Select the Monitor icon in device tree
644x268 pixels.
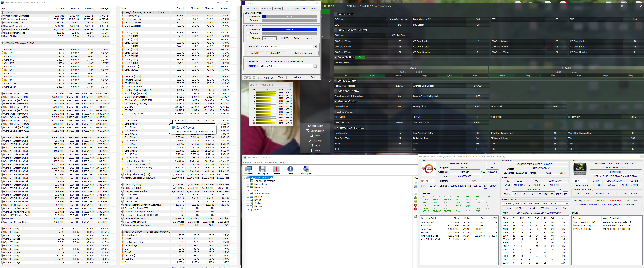[x=252, y=197]
